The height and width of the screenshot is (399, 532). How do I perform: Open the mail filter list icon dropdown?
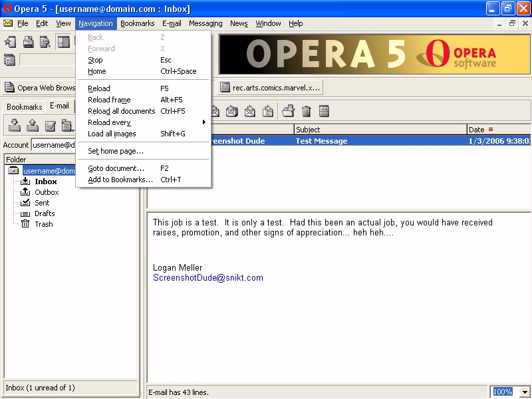(x=68, y=125)
